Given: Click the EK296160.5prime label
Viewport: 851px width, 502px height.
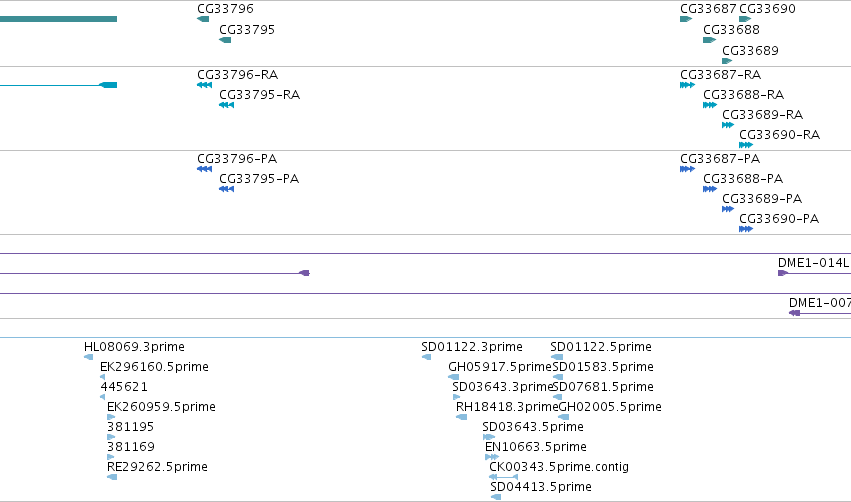Looking at the screenshot, I should (x=154, y=367).
